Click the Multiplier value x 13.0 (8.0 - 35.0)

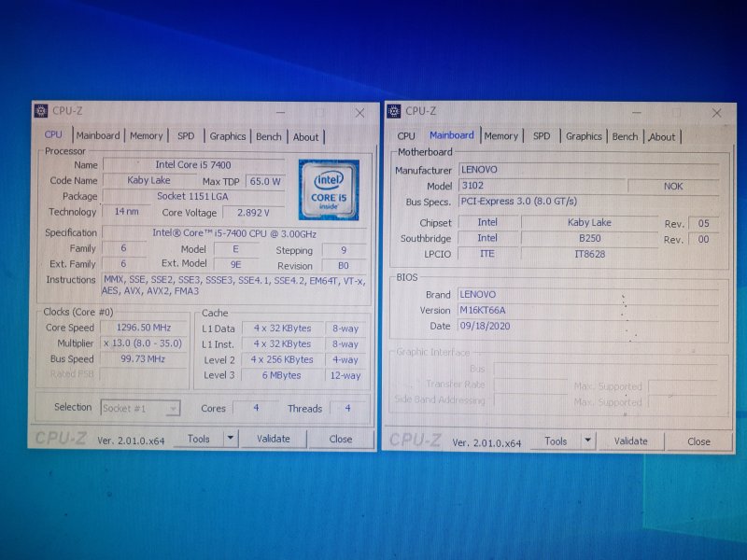[x=144, y=343]
